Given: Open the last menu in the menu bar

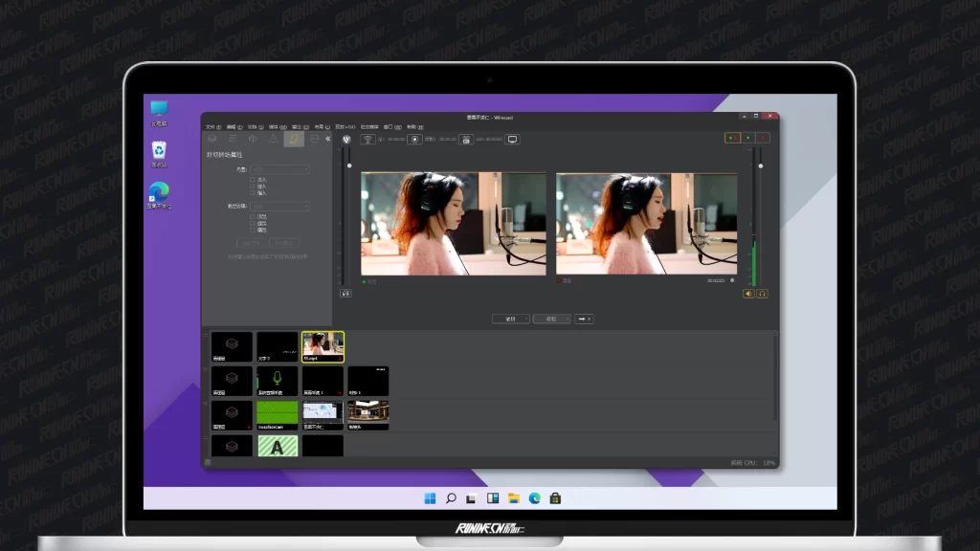Looking at the screenshot, I should (x=412, y=126).
